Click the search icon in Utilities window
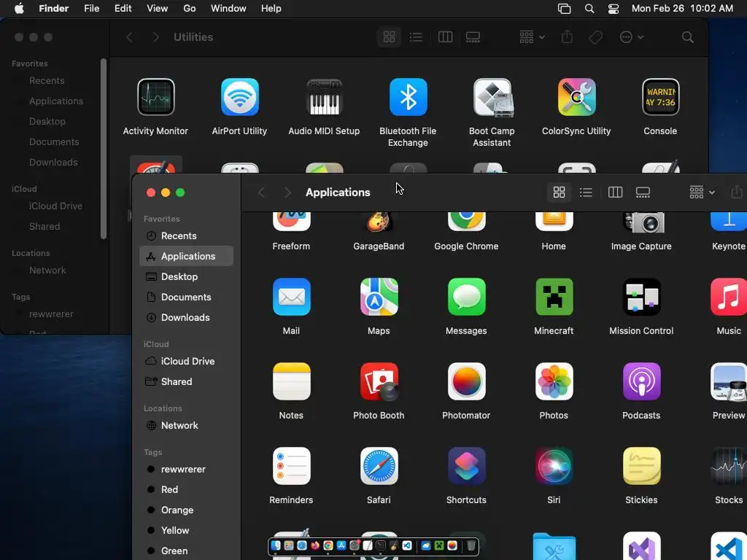This screenshot has width=747, height=560. [687, 37]
